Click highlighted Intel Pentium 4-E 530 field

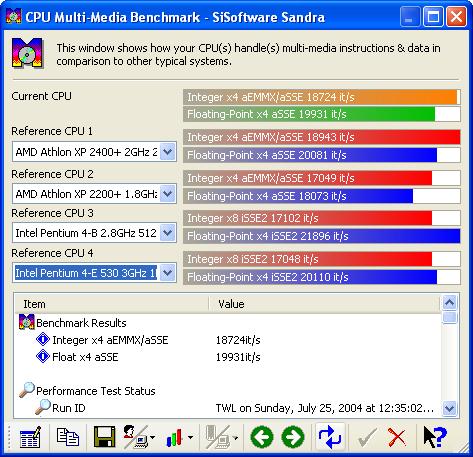tap(86, 273)
